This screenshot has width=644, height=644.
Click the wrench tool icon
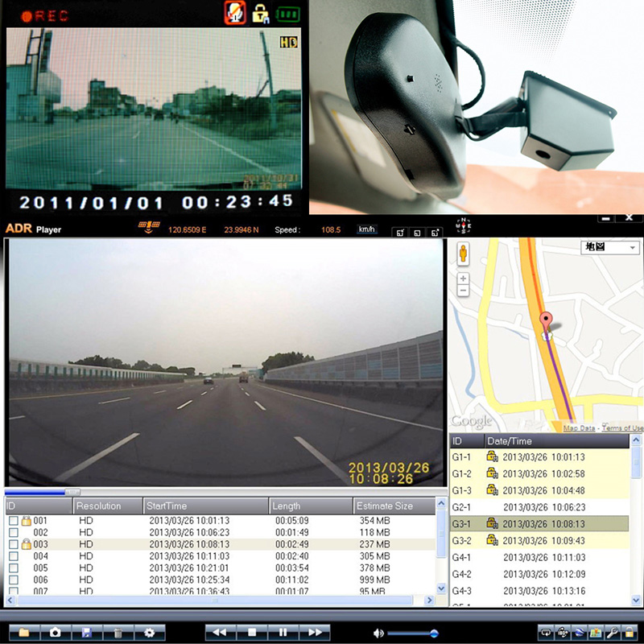coord(613,633)
